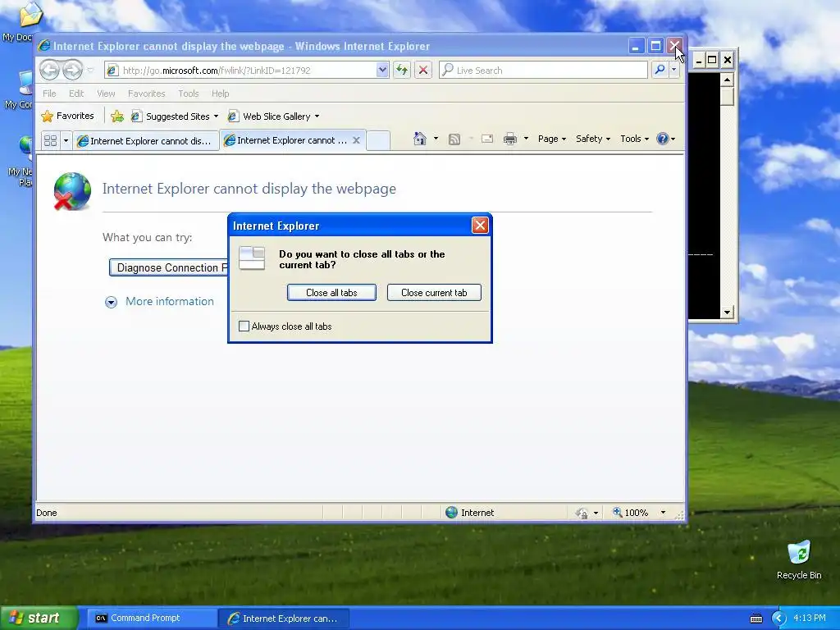Open the zoom level dropdown arrow
The width and height of the screenshot is (840, 630).
663,513
